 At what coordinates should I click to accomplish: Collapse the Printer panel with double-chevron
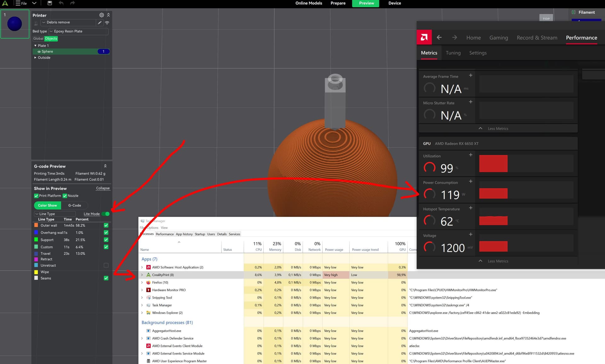click(x=108, y=15)
